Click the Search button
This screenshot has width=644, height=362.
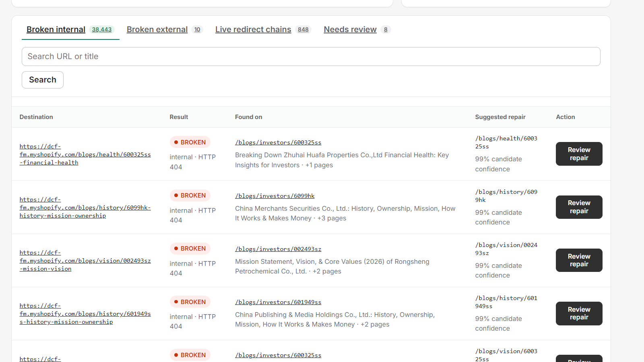tap(43, 80)
